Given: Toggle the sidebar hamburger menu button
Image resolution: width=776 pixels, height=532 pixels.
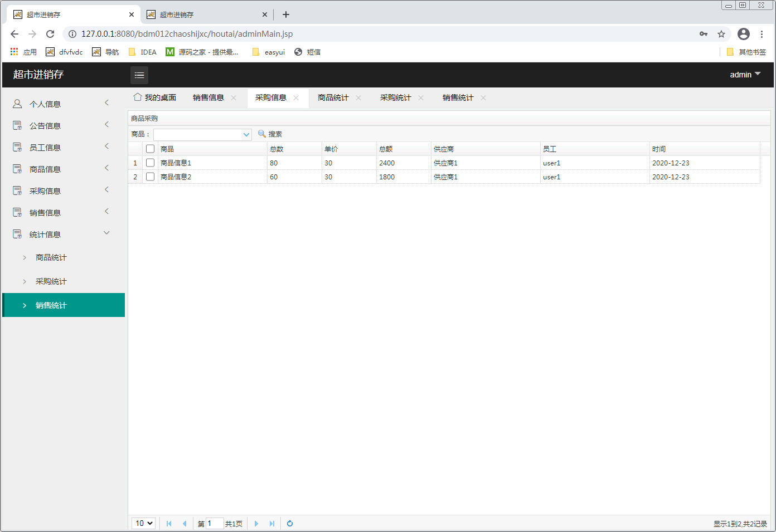Looking at the screenshot, I should point(139,75).
